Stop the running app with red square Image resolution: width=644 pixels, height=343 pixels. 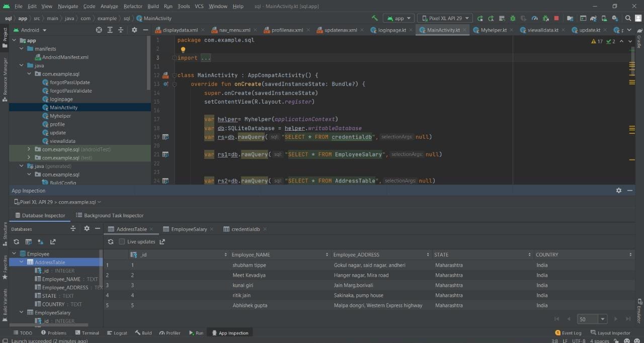coord(557,18)
